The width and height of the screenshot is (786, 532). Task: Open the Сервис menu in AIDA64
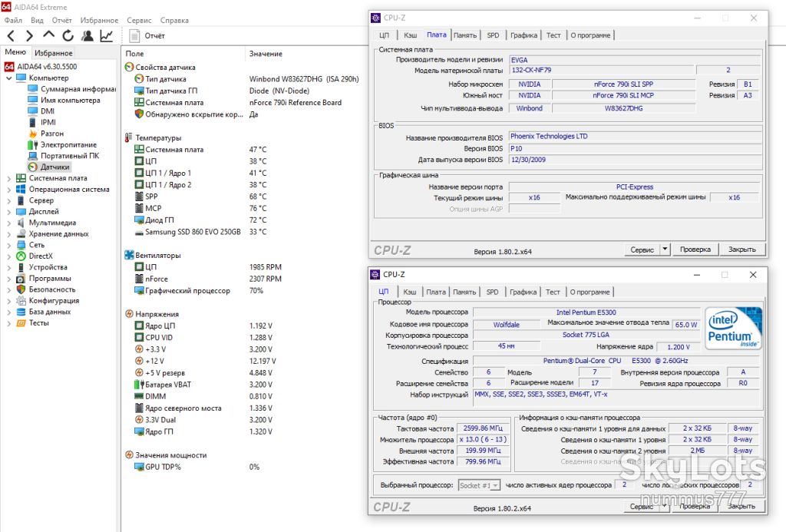tap(139, 20)
